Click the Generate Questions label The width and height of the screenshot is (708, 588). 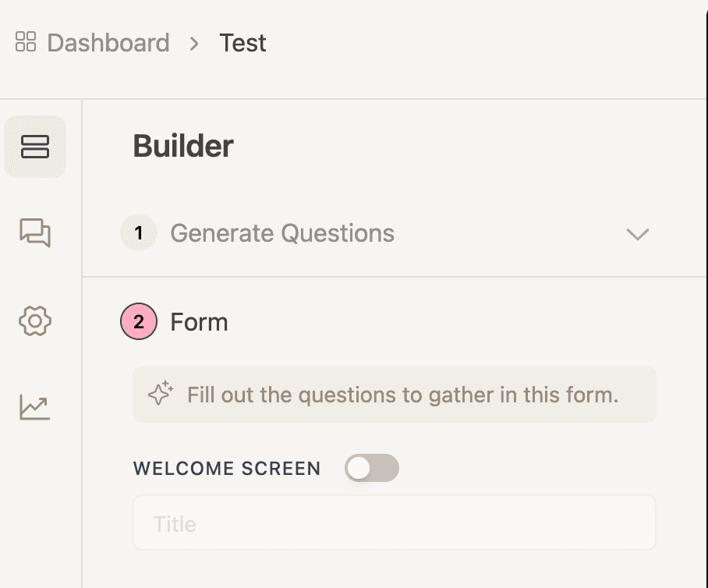pyautogui.click(x=284, y=233)
